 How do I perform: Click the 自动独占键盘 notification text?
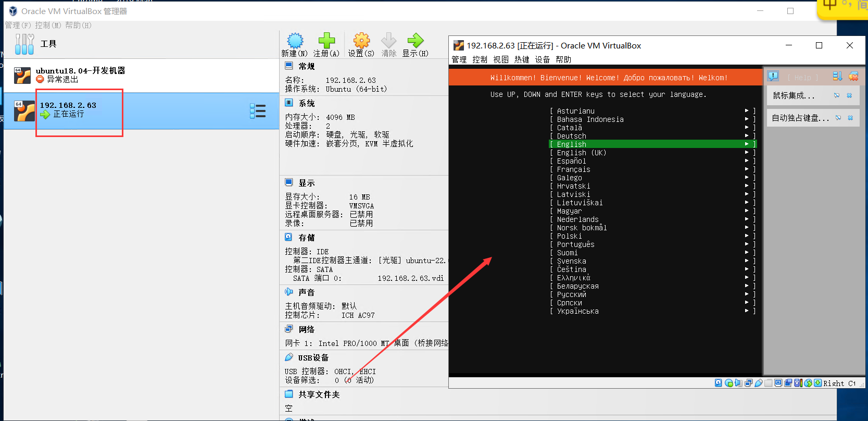click(800, 118)
